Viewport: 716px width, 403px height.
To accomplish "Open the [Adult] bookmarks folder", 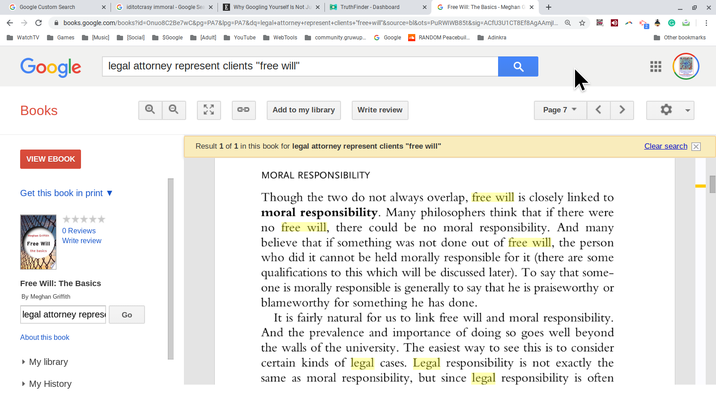I will 203,37.
